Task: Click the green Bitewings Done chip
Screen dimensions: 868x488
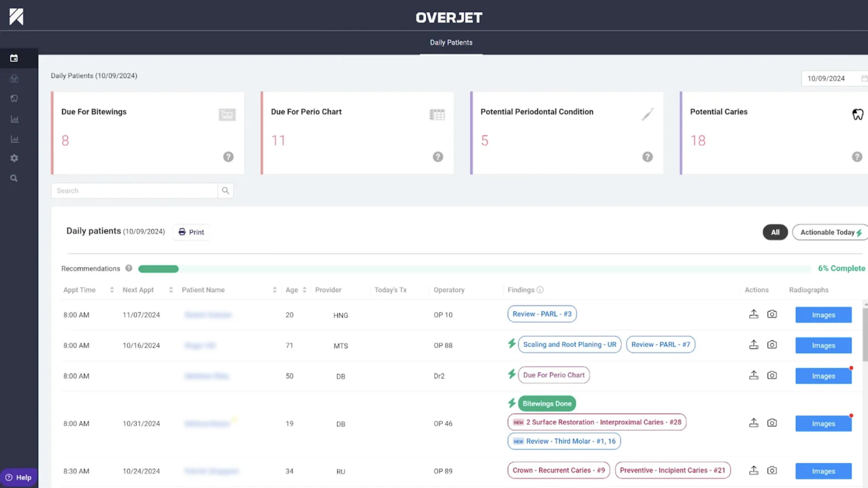Action: (547, 403)
